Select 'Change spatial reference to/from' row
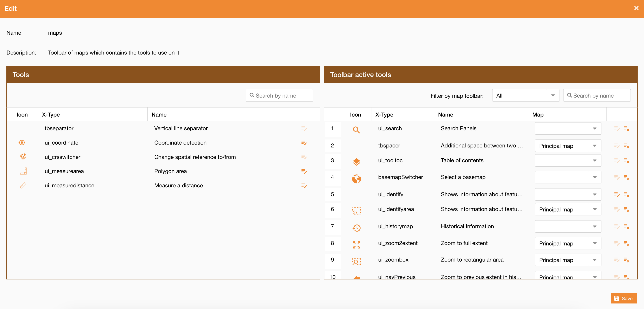Screen dimensions: 644x309 [163, 157]
